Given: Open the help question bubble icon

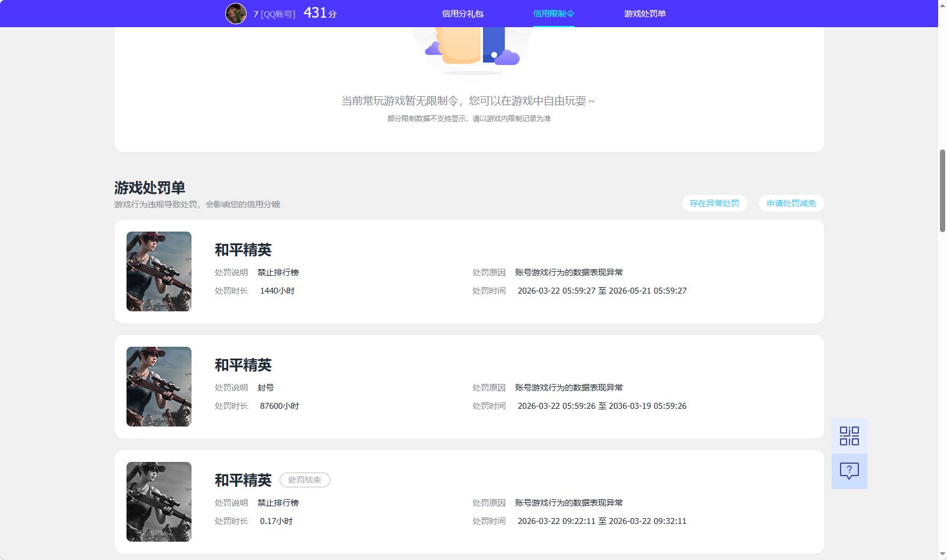Looking at the screenshot, I should 849,471.
